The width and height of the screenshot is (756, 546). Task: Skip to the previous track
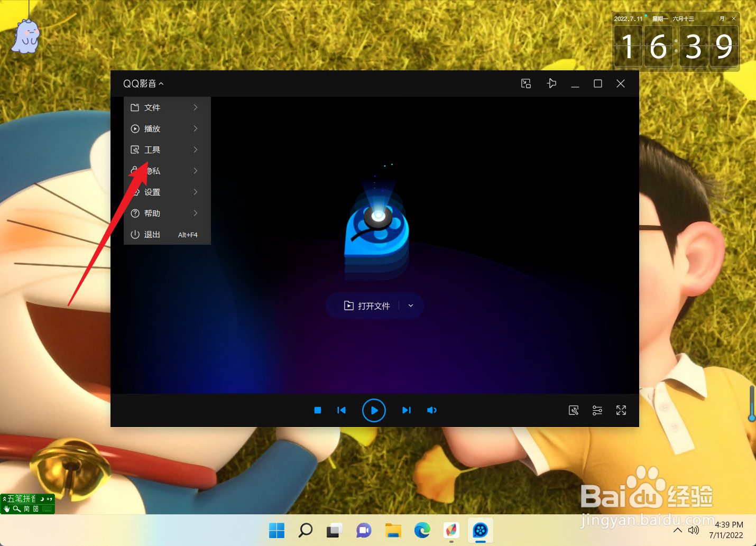(x=342, y=410)
